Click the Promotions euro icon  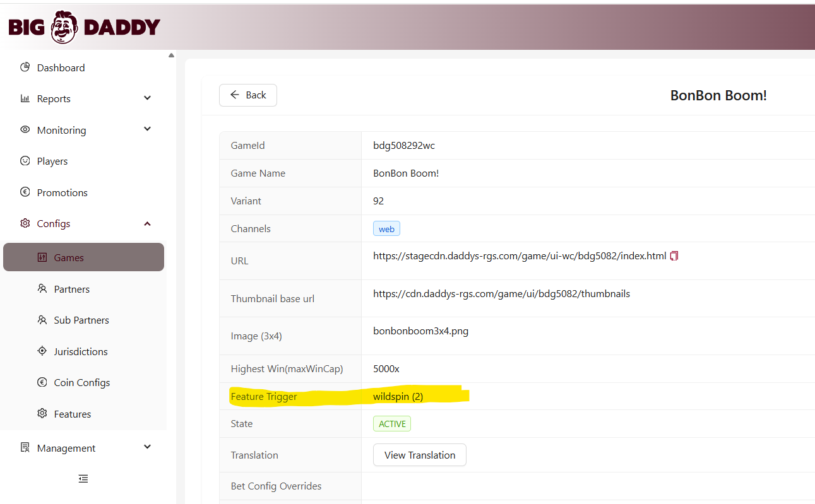pos(25,192)
